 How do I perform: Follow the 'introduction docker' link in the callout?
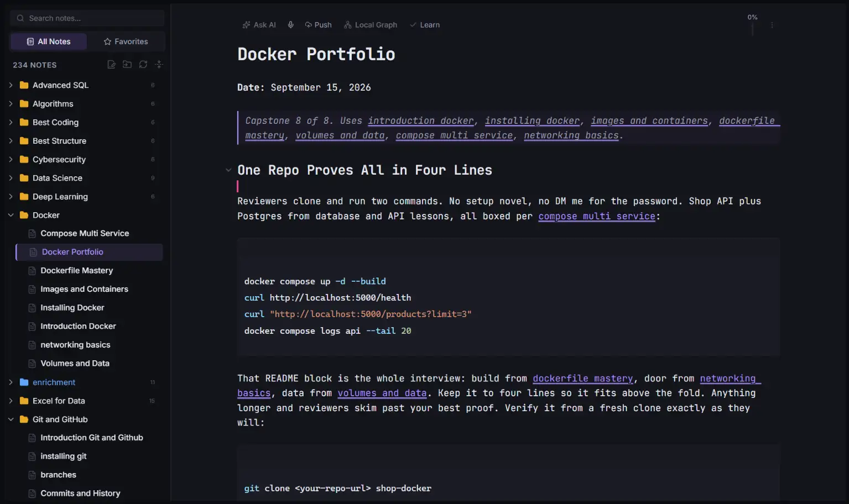421,120
